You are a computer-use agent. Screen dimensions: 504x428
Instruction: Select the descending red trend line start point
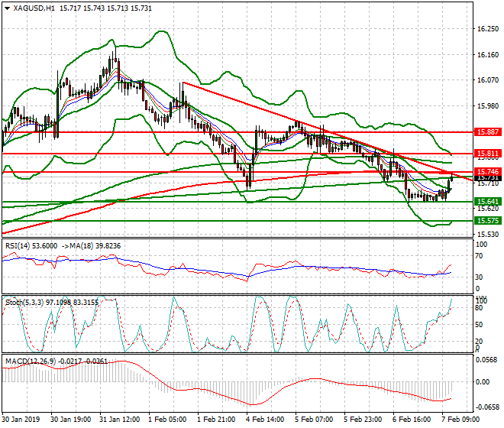pyautogui.click(x=182, y=83)
